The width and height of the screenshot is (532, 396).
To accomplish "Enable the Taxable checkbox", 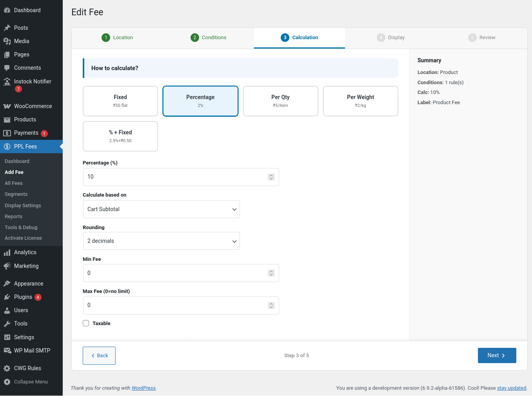I will coord(86,323).
